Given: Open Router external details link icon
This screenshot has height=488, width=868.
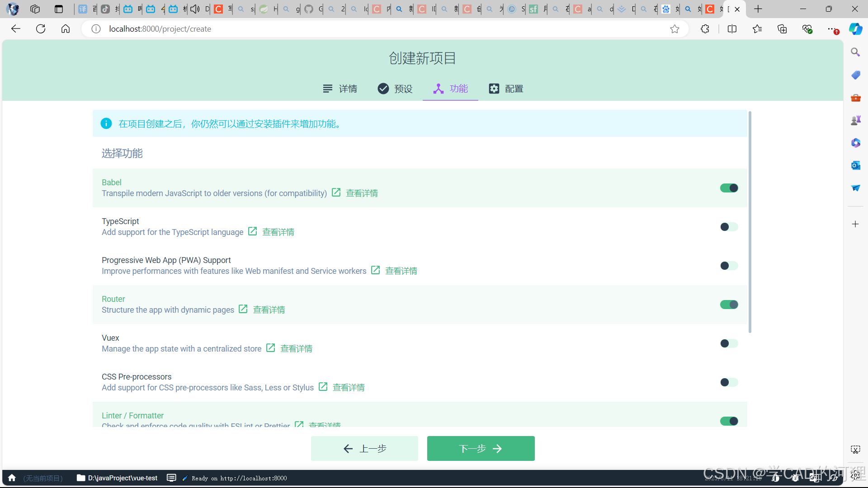Looking at the screenshot, I should [243, 309].
